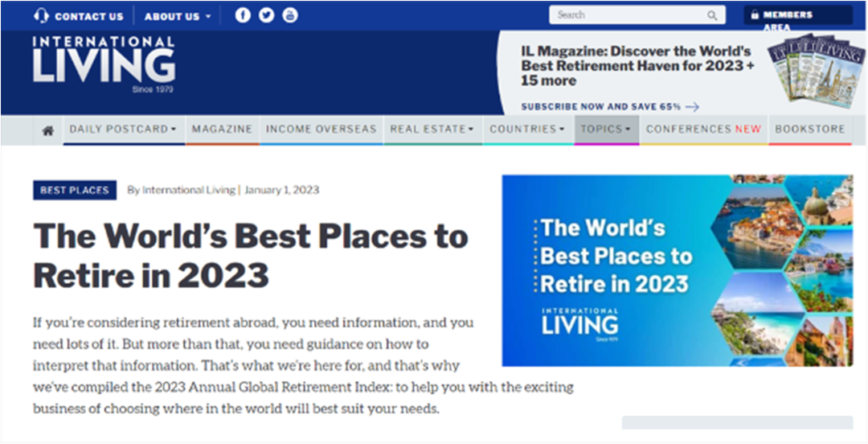
Task: Open the Real Estate dropdown menu
Action: (x=432, y=129)
